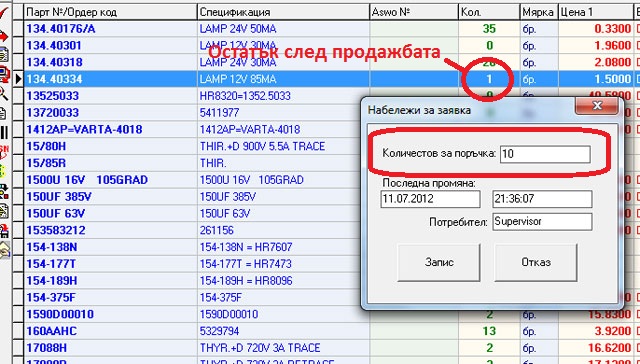
Task: Select part number 13720033
Action: coord(53,113)
